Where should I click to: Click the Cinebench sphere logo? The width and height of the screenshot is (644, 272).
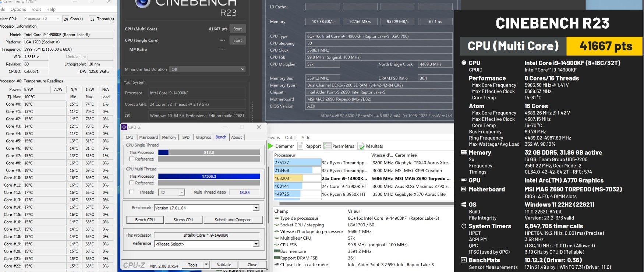click(x=143, y=3)
